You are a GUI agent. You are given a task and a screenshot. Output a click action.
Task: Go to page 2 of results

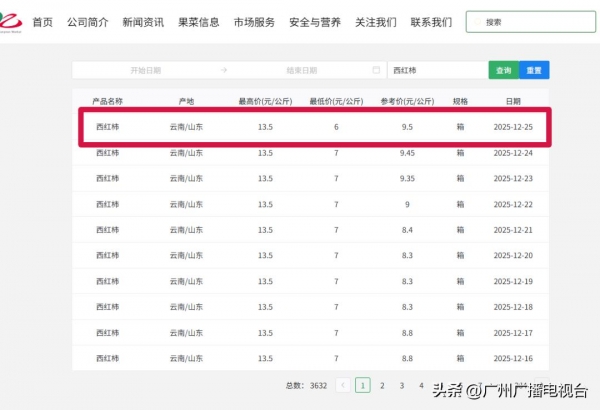[x=382, y=385]
